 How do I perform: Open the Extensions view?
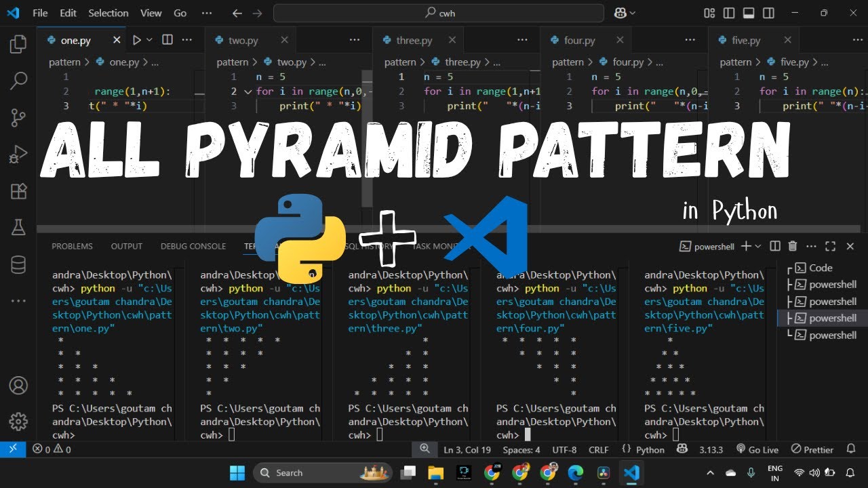[18, 191]
